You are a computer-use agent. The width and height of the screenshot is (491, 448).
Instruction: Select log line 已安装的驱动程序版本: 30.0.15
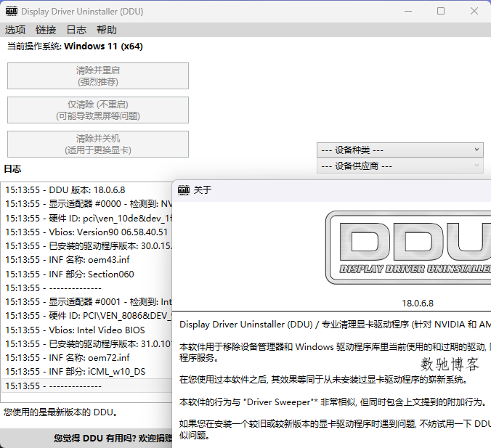point(87,245)
